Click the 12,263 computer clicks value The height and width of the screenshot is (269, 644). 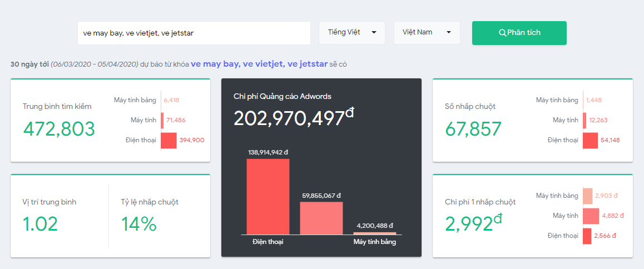pos(598,120)
